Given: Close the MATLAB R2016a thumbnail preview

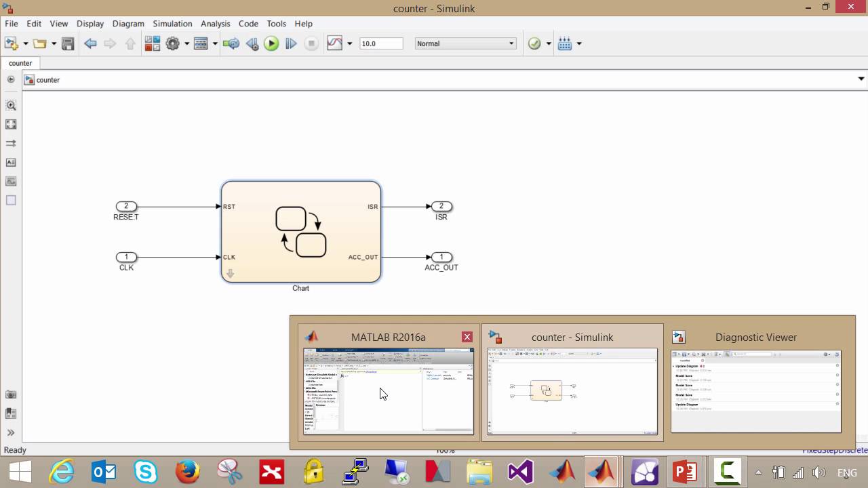Looking at the screenshot, I should [467, 337].
